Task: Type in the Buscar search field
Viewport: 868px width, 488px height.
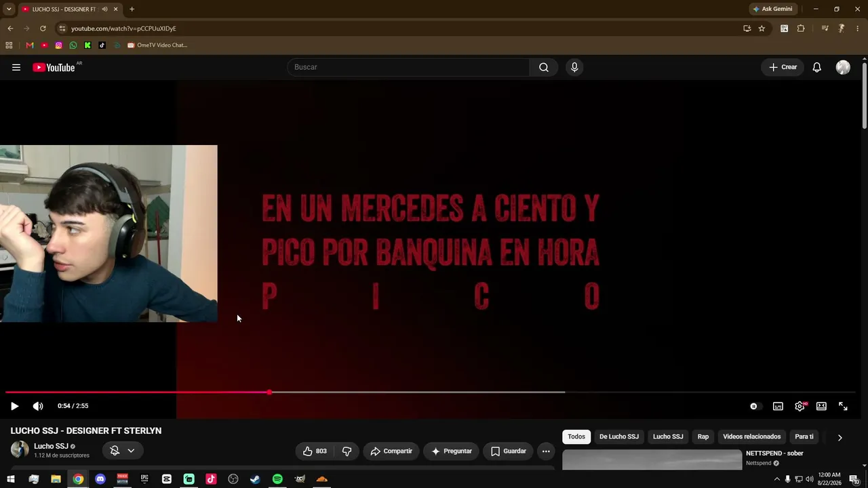Action: (408, 67)
